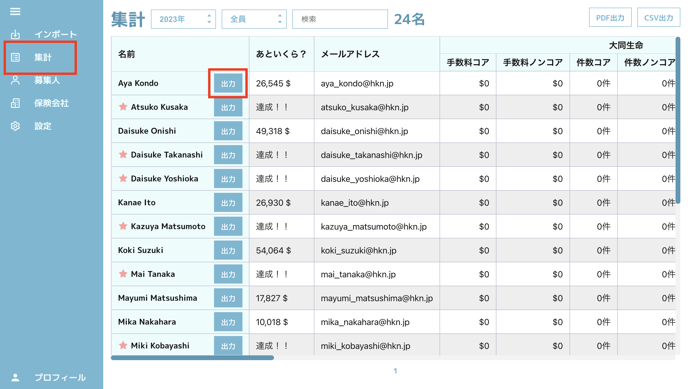The width and height of the screenshot is (688, 389).
Task: Click the CSV出力 button
Action: pyautogui.click(x=658, y=18)
